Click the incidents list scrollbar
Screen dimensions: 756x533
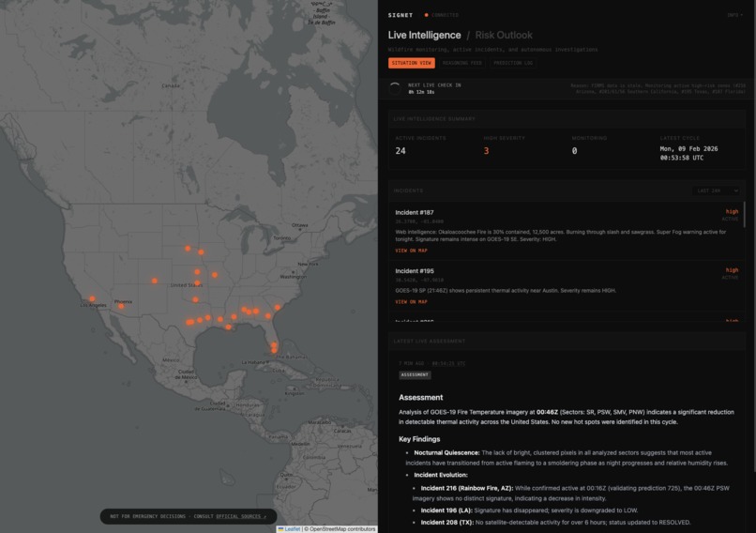(x=745, y=214)
